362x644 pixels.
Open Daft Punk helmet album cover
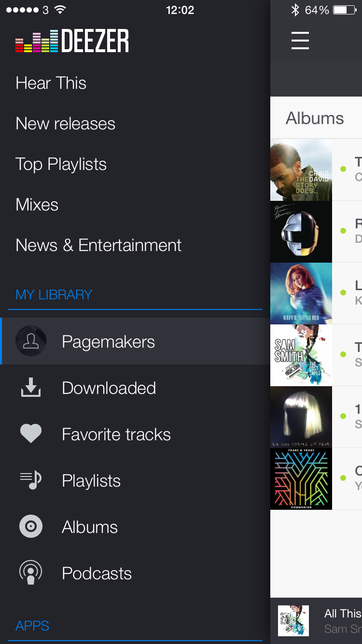301,232
